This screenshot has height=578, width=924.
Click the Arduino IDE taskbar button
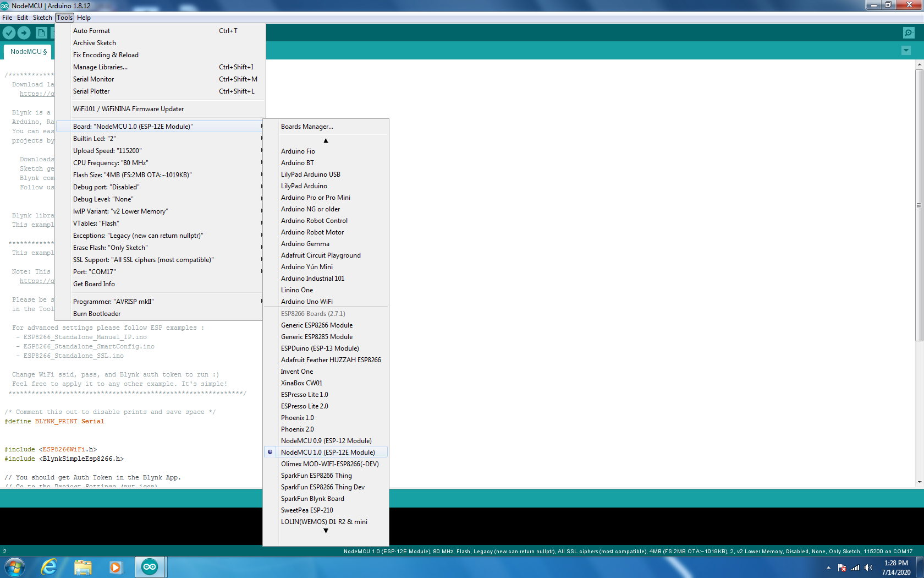(x=150, y=567)
